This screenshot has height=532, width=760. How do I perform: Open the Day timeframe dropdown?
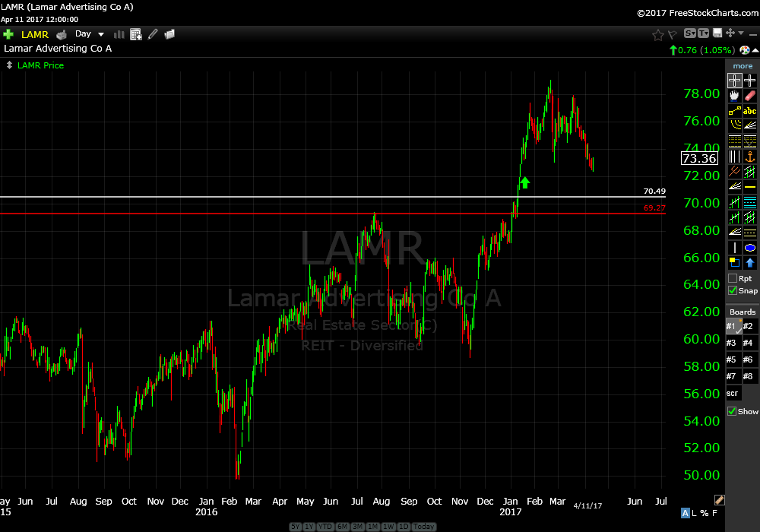[90, 34]
